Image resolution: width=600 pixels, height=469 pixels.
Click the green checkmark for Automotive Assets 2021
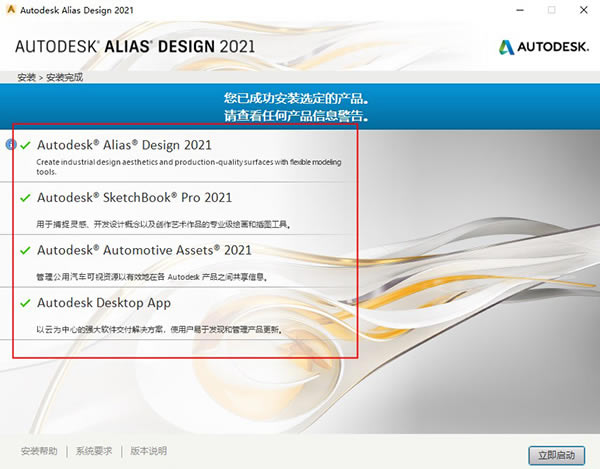tap(25, 250)
